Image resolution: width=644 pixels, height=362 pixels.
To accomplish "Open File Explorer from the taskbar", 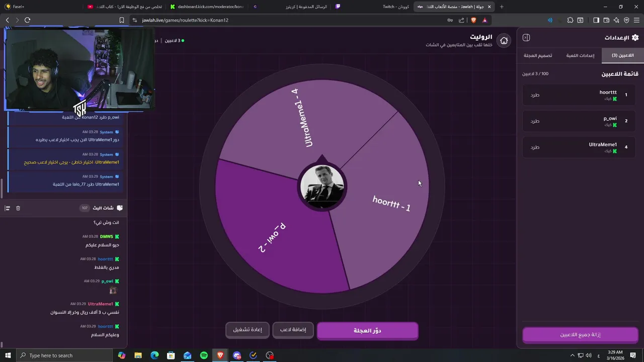I will pyautogui.click(x=138, y=355).
